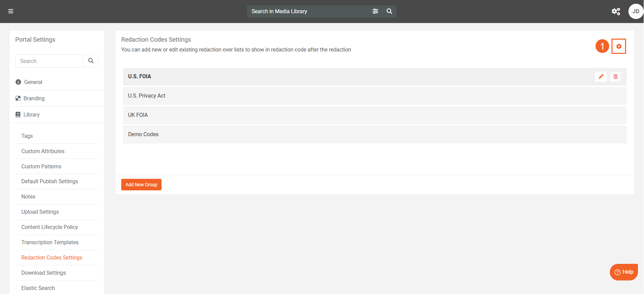Click the Add New Group button
Viewport: 644px width, 294px height.
point(141,185)
